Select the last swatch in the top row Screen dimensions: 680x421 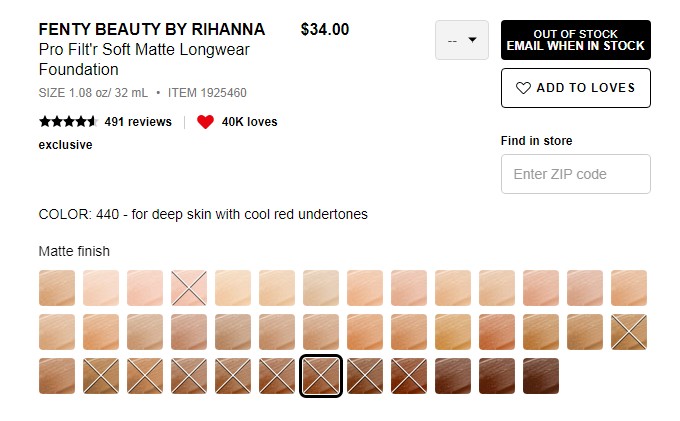coord(629,288)
